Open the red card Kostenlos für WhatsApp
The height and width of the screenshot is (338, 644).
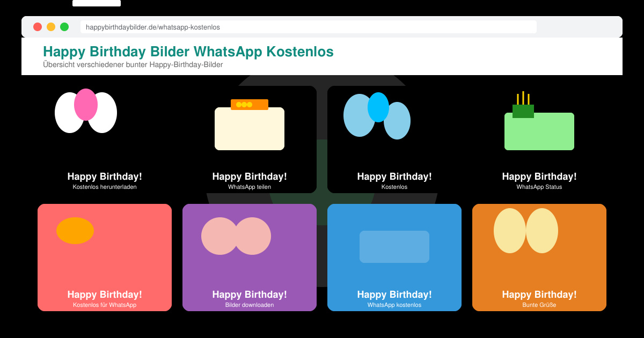(x=105, y=258)
